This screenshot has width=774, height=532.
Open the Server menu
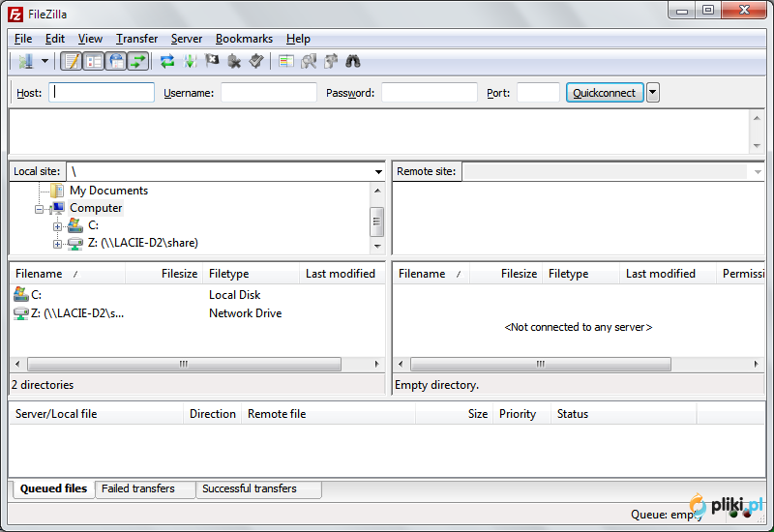(187, 39)
